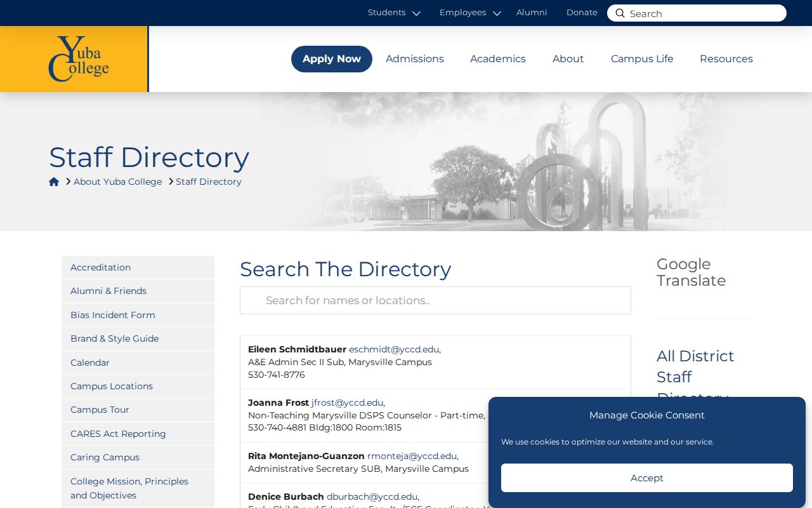Open Caring Campus sidebar link
The width and height of the screenshot is (812, 508).
click(138, 457)
